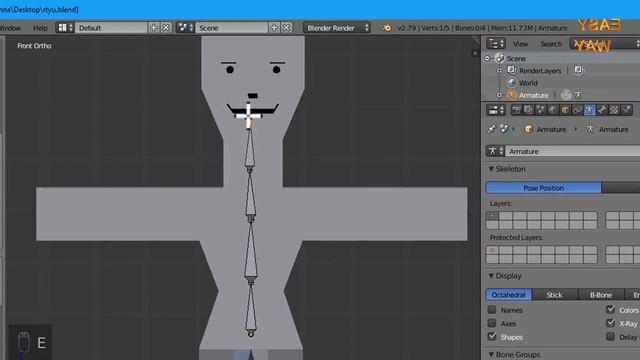The width and height of the screenshot is (640, 360).
Task: Add a new screen layout with plus
Action: [153, 28]
